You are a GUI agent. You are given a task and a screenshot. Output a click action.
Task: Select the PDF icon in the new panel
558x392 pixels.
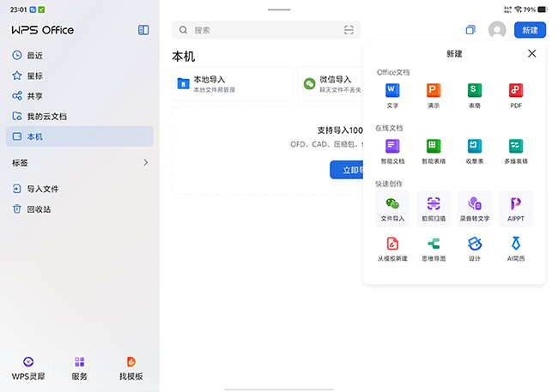point(516,90)
